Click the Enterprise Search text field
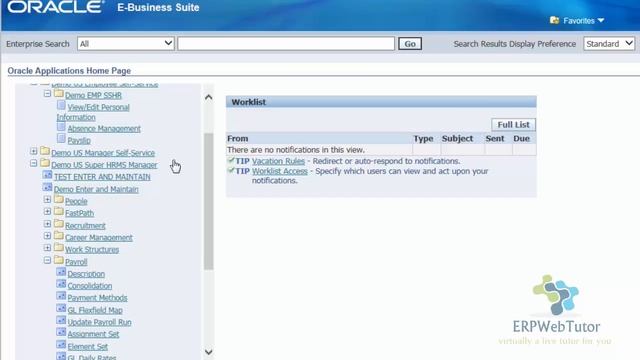 [x=286, y=44]
